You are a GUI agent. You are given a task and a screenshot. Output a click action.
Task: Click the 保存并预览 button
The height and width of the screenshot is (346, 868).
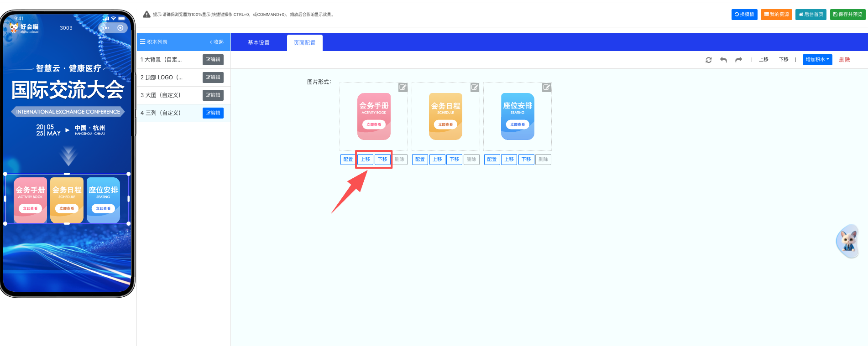click(847, 15)
